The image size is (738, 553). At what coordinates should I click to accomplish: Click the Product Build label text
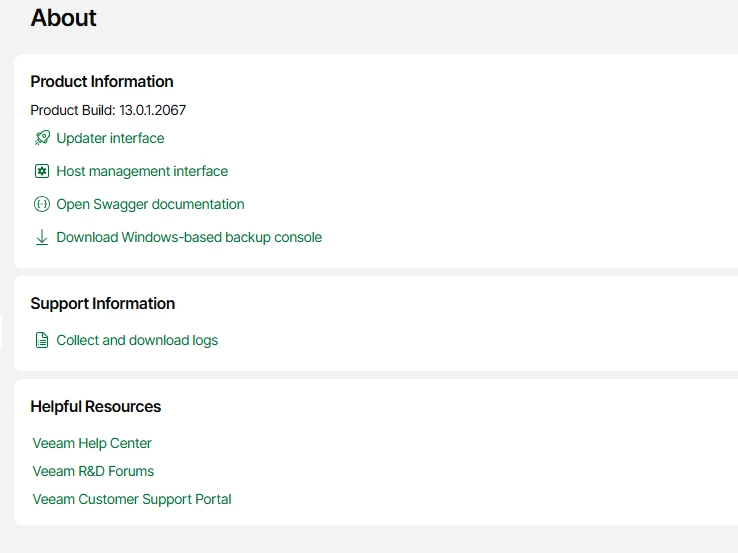pyautogui.click(x=72, y=110)
